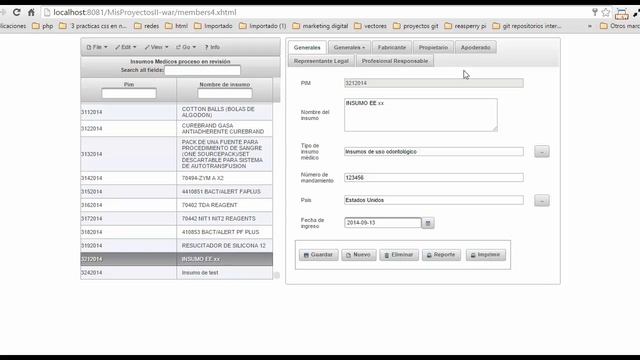Expand the Generales dropdown tab with arrow
This screenshot has width=640, height=360.
point(349,47)
